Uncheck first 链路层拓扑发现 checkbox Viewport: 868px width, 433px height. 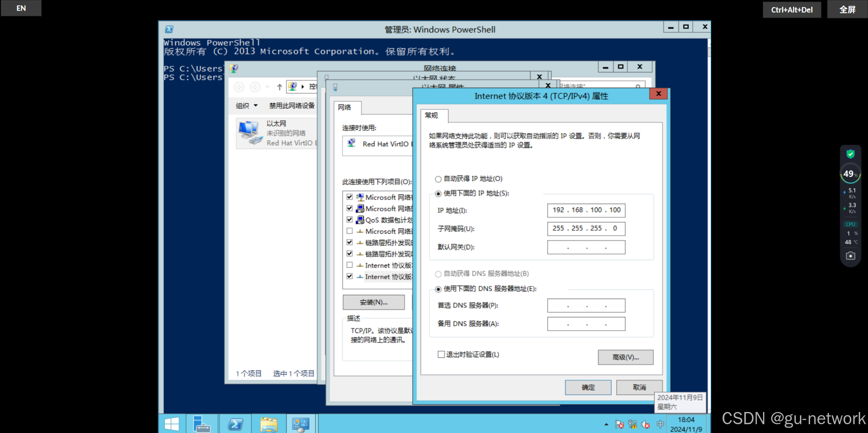click(x=349, y=242)
